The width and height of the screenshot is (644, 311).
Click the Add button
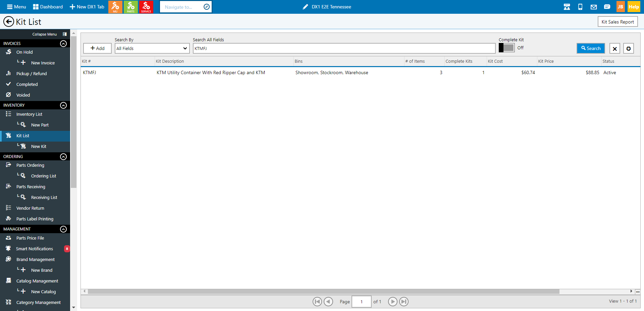coord(97,48)
